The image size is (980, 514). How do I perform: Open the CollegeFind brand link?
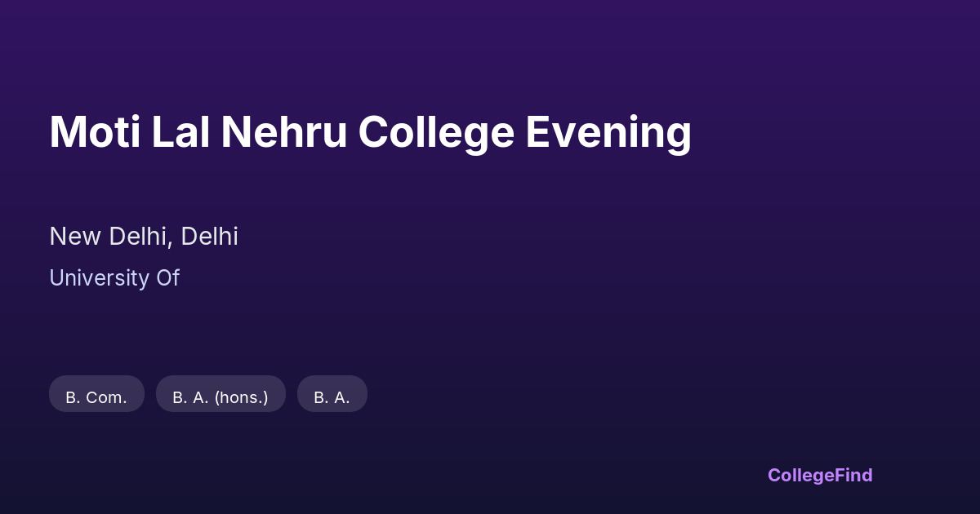(x=820, y=475)
